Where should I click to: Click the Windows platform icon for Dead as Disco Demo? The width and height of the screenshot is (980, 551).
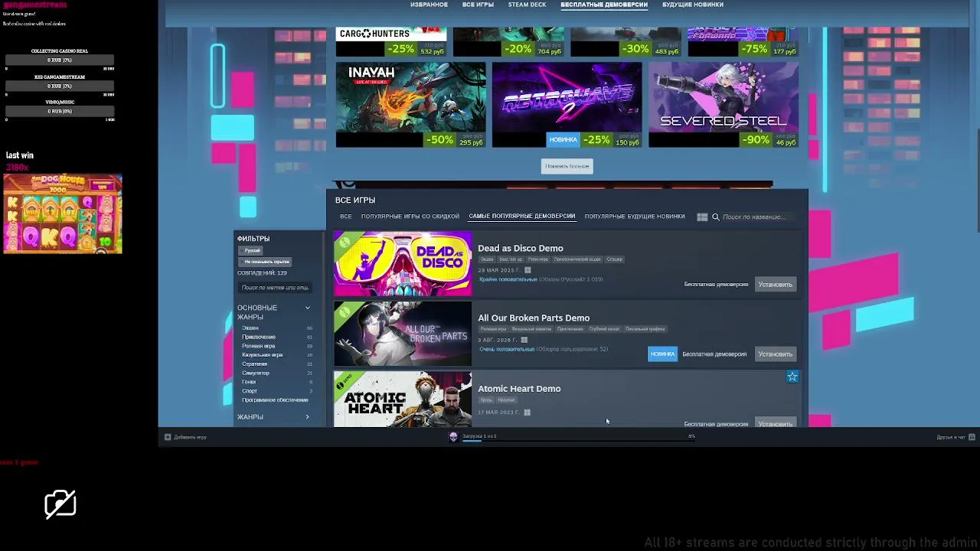point(528,270)
